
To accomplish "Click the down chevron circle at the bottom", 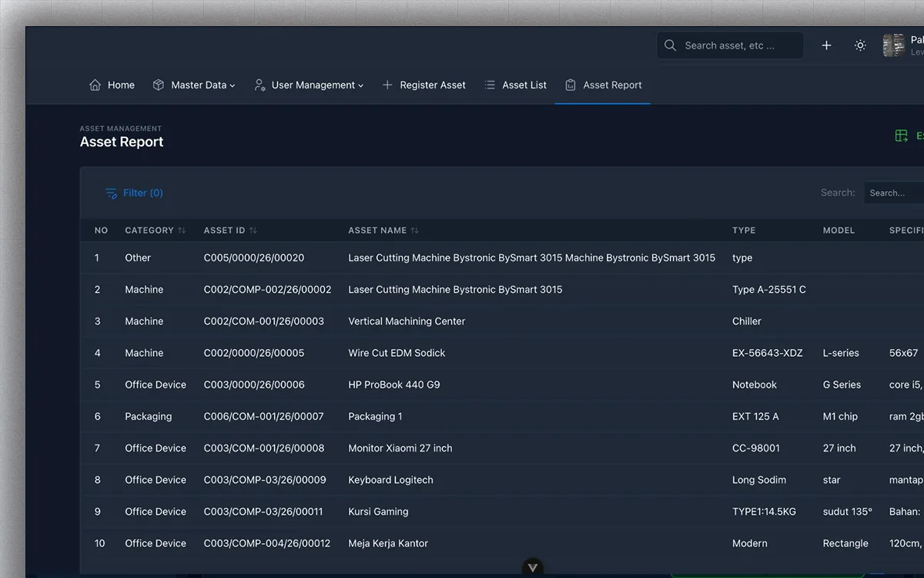I will click(x=532, y=568).
